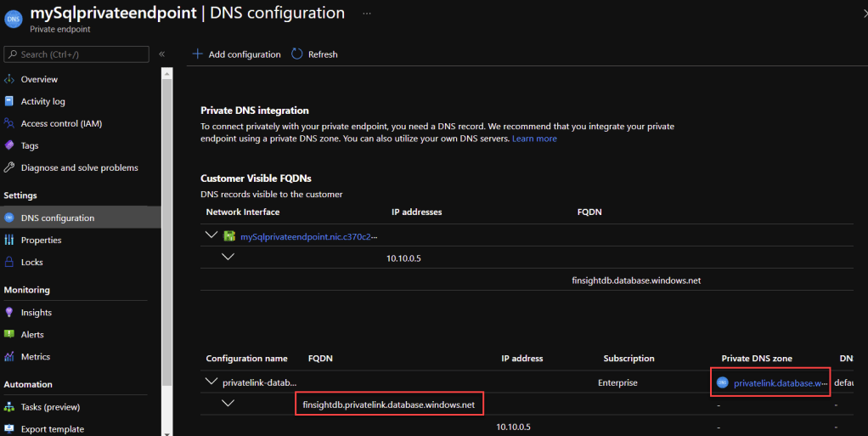The image size is (868, 436).
Task: Open Export template in Automation section
Action: pyautogui.click(x=52, y=429)
